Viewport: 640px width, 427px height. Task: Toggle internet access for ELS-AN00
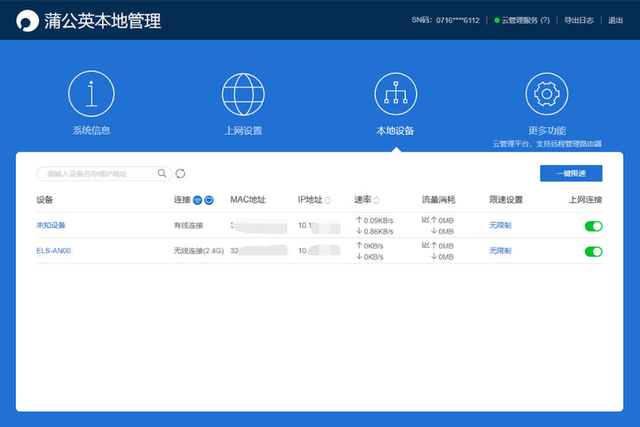593,251
